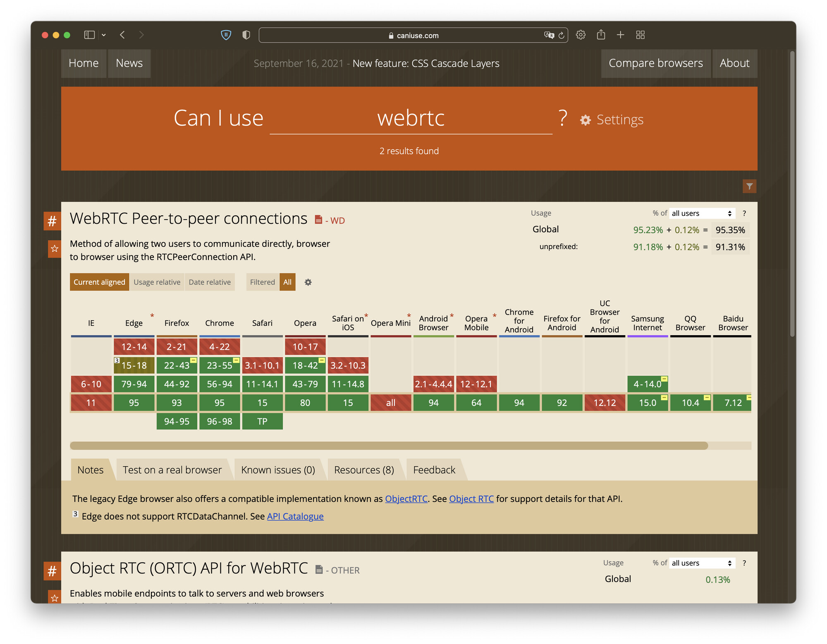Image resolution: width=827 pixels, height=644 pixels.
Task: Switch to All browsers toggle
Action: (287, 282)
